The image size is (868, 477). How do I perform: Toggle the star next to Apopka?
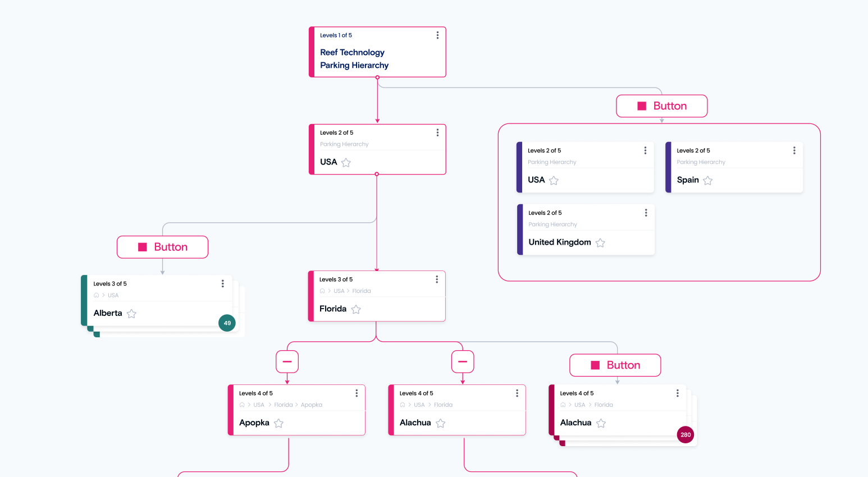pyautogui.click(x=278, y=423)
